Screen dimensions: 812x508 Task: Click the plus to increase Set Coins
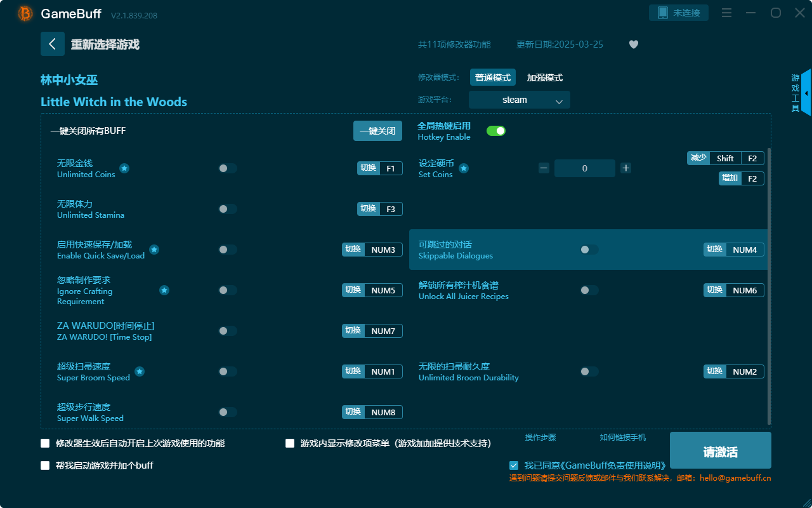coord(625,168)
